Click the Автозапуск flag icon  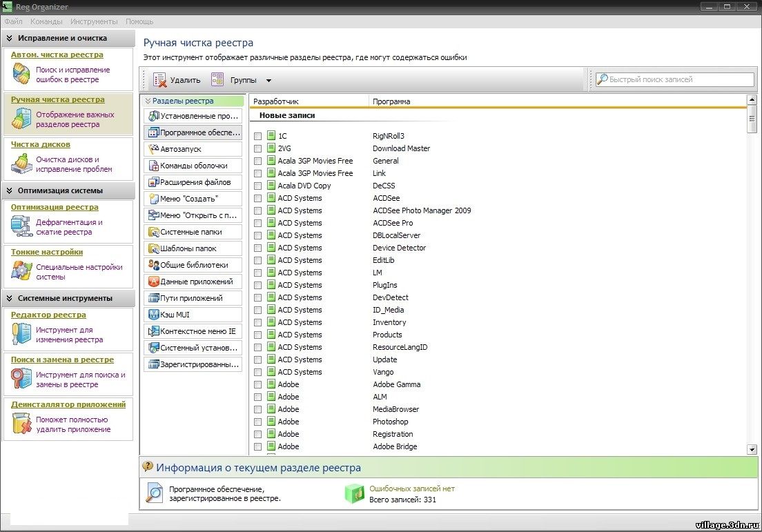point(153,149)
